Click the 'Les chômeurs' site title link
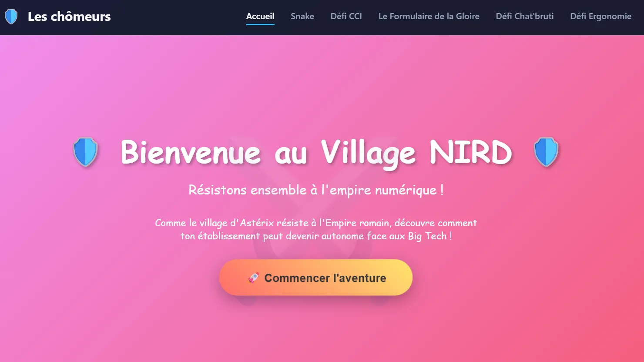Screen dimensions: 644x362 pyautogui.click(x=70, y=16)
